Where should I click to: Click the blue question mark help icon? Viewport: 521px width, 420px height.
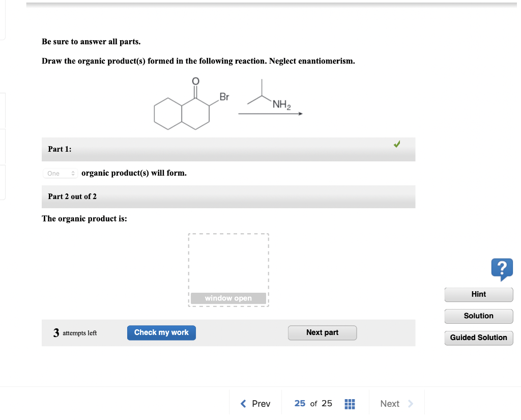click(502, 270)
